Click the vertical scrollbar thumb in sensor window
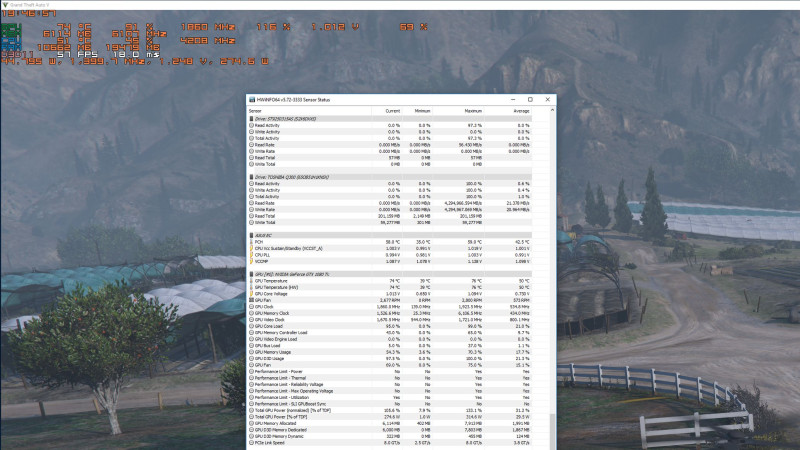Viewport: 800px width, 450px height. pos(553,432)
